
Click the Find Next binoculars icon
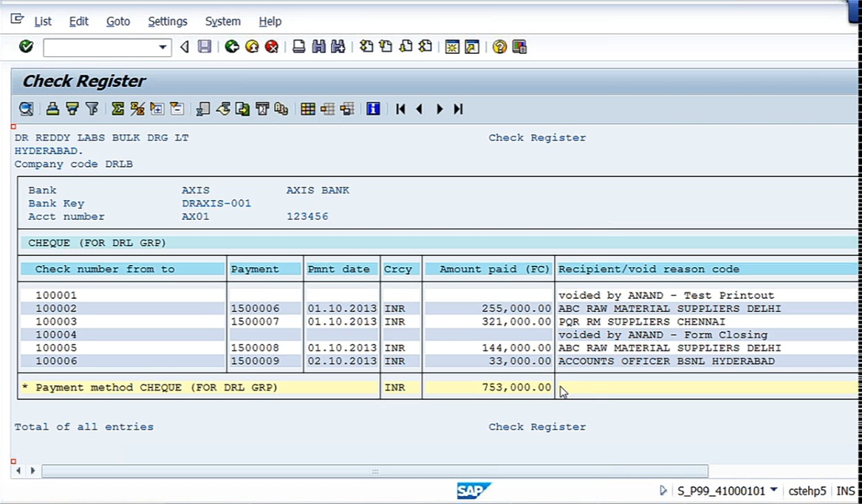pyautogui.click(x=338, y=46)
